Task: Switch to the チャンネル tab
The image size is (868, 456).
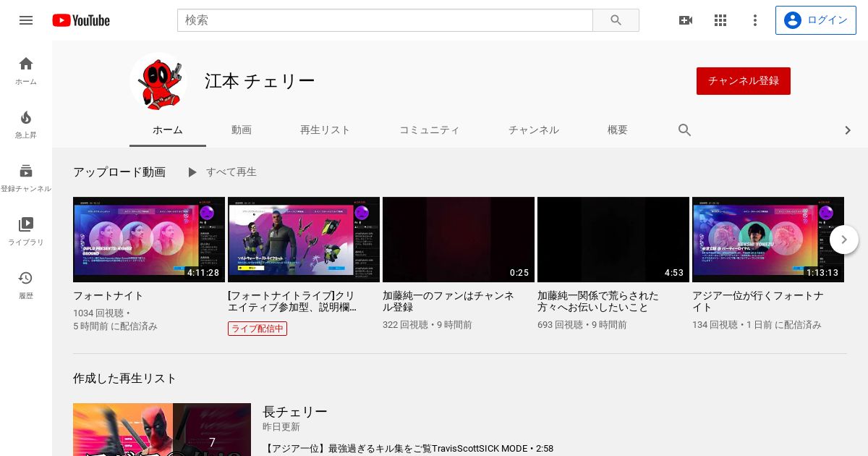Action: [x=534, y=130]
